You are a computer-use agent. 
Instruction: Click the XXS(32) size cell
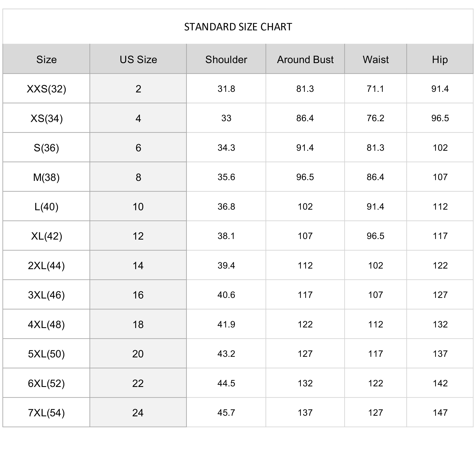point(46,89)
